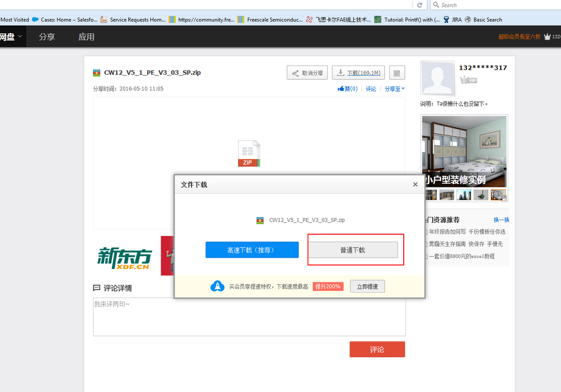Image resolution: width=561 pixels, height=392 pixels.
Task: Click the 换一换 refresh link
Action: click(501, 220)
